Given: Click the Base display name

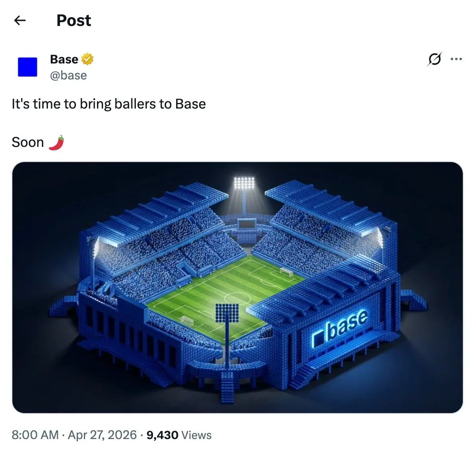Looking at the screenshot, I should pyautogui.click(x=63, y=59).
